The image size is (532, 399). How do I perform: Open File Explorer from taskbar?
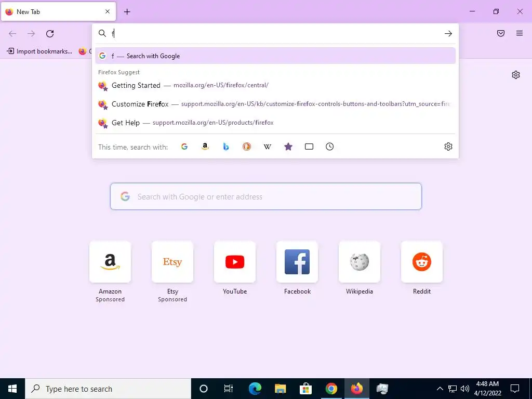point(280,389)
